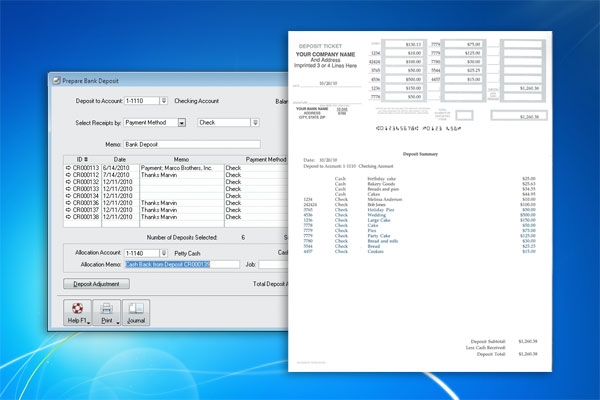Open the Payment Method receipts dropdown
This screenshot has width=600, height=400.
182,122
